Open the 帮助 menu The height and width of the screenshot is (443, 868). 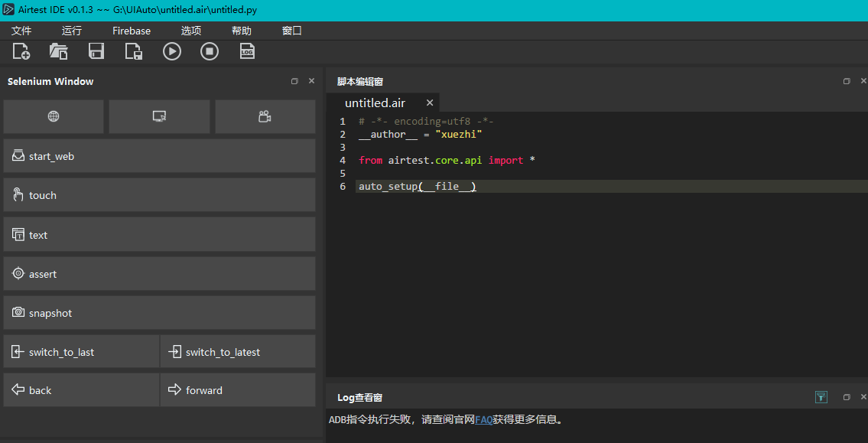click(242, 31)
